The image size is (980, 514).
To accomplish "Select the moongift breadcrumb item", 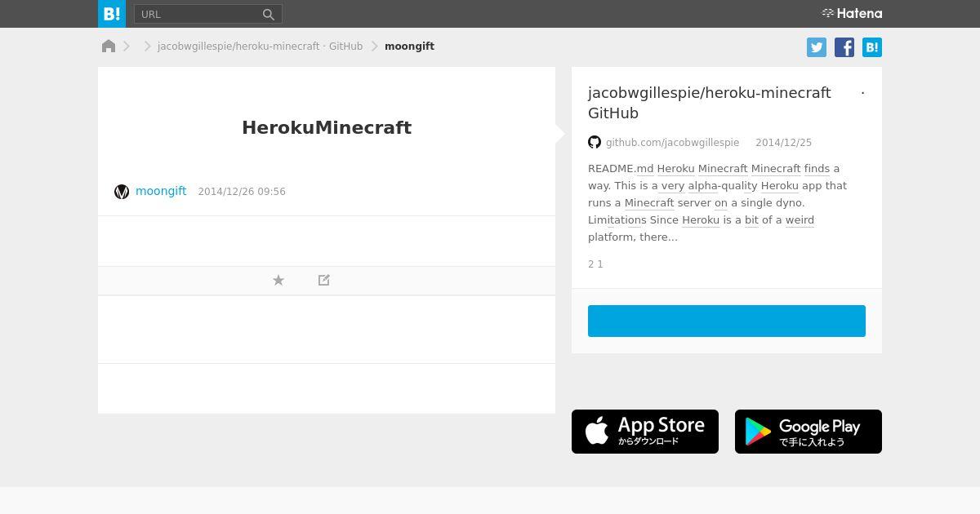I will (409, 47).
